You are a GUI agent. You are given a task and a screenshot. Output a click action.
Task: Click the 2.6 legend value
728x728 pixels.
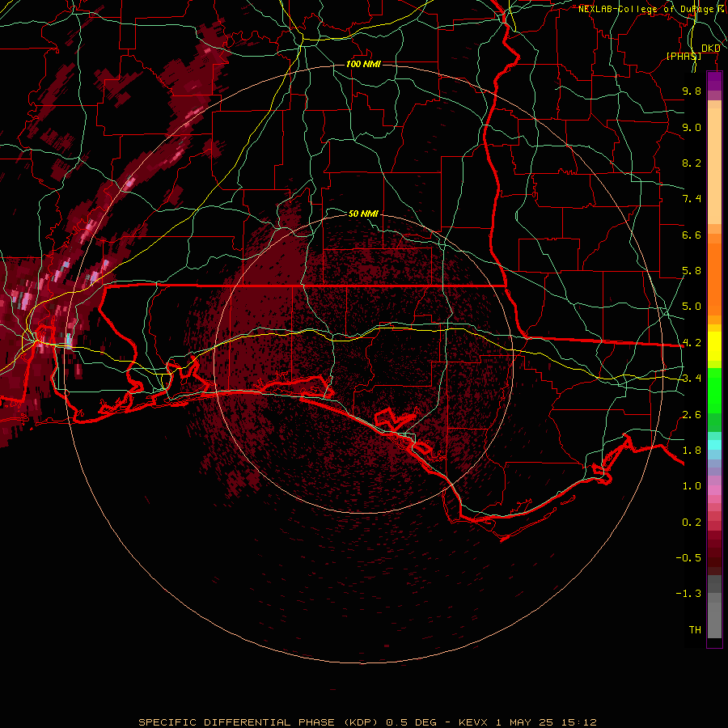point(692,415)
